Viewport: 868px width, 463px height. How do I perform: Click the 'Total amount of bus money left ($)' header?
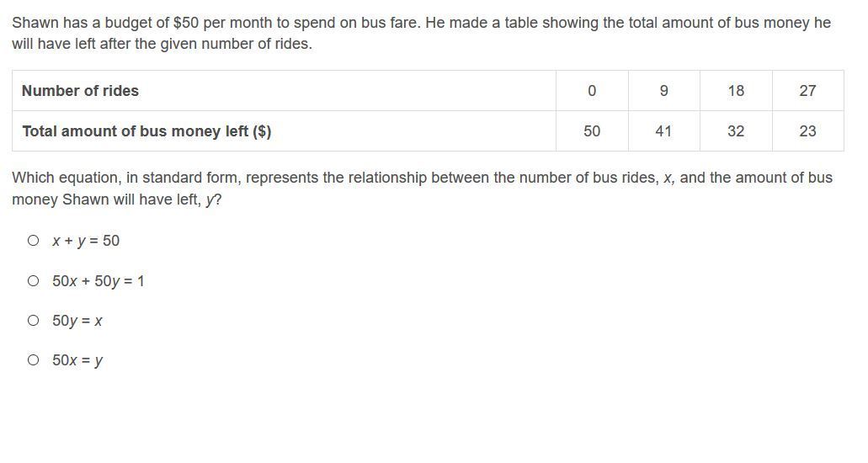tap(146, 131)
